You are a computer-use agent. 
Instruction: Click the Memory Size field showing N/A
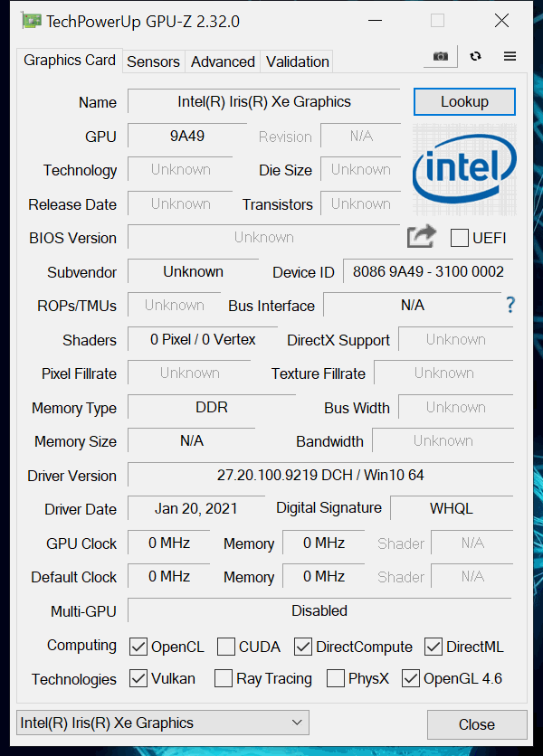tap(192, 440)
